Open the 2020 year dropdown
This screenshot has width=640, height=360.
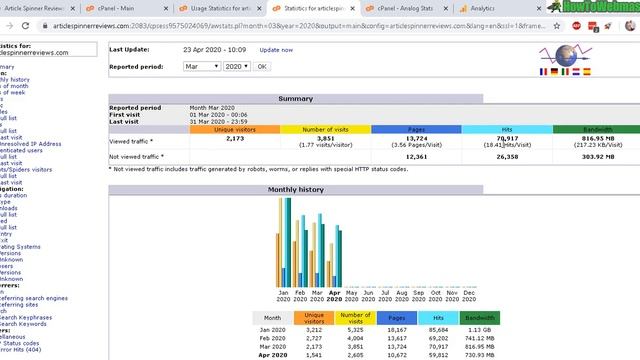point(237,66)
